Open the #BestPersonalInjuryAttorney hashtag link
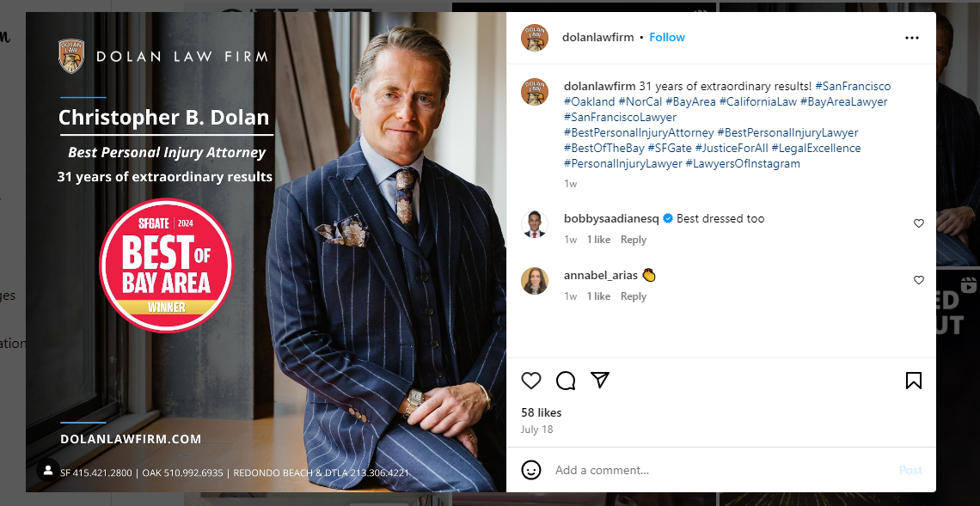980x506 pixels. click(x=637, y=132)
